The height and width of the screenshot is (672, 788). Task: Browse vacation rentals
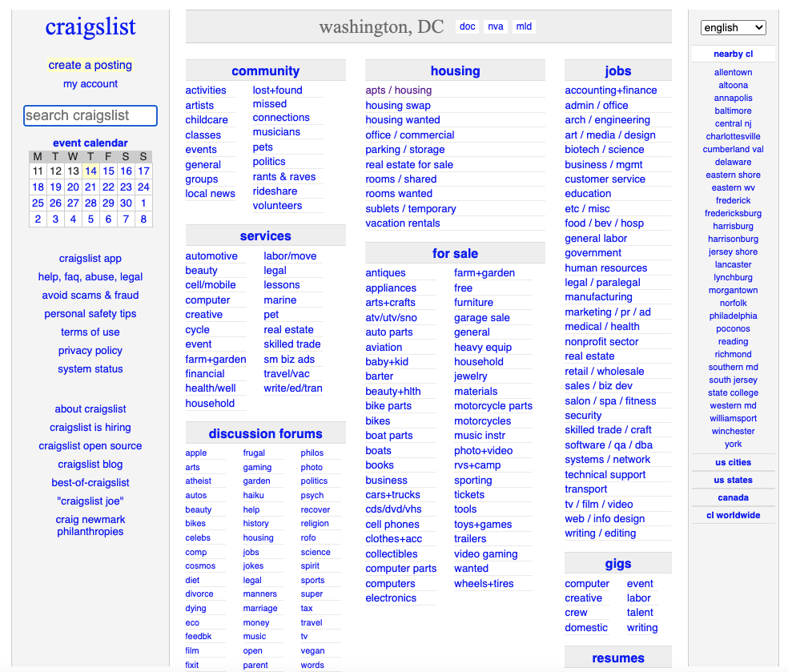[403, 223]
